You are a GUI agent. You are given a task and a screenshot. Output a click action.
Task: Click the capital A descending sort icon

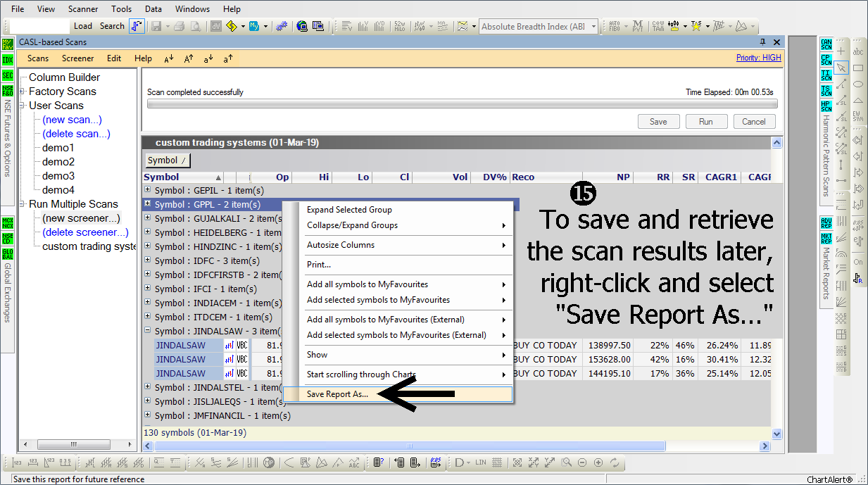(x=169, y=58)
